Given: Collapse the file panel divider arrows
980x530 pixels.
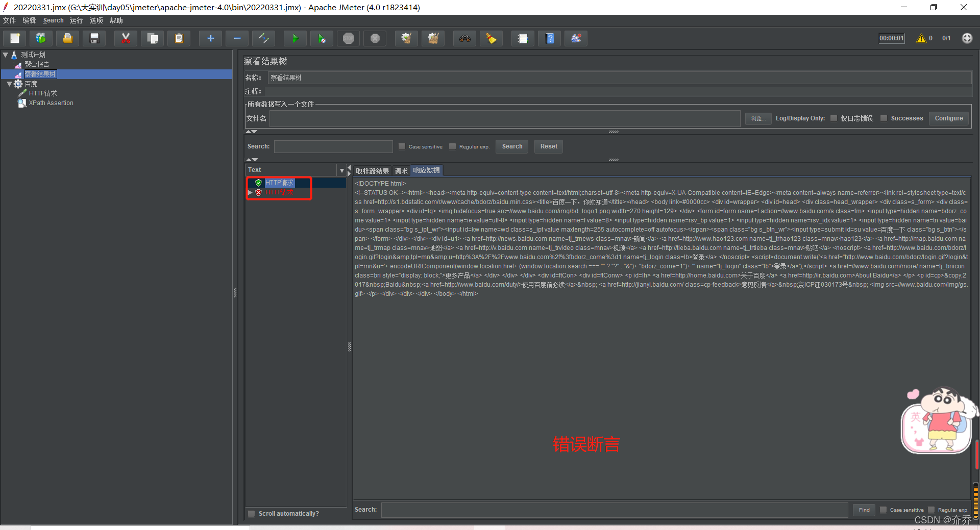Looking at the screenshot, I should (x=252, y=132).
